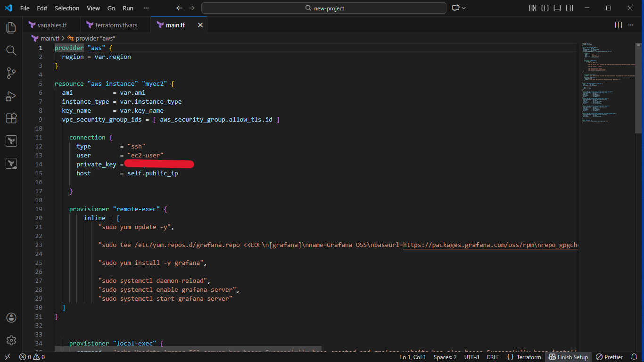This screenshot has height=362, width=644.
Task: Open the HCP Terraform sidebar icon
Action: tap(11, 163)
